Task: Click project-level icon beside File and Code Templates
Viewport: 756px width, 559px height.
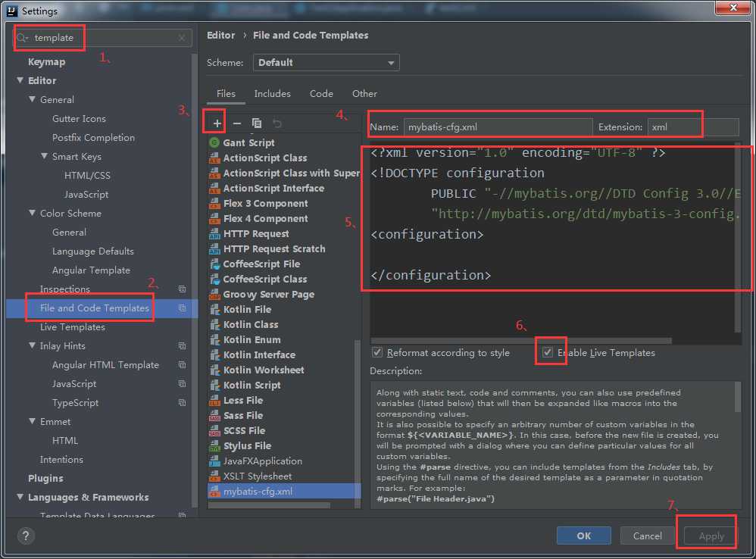Action: [x=183, y=308]
